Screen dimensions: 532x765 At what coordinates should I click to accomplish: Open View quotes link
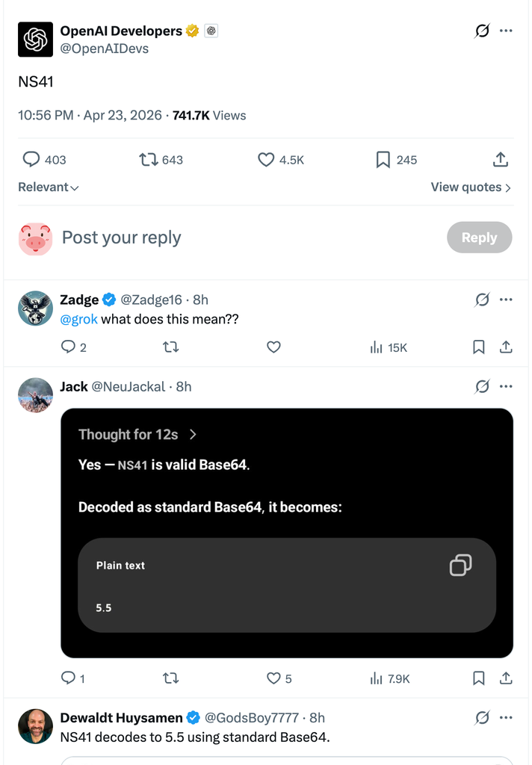pyautogui.click(x=471, y=188)
